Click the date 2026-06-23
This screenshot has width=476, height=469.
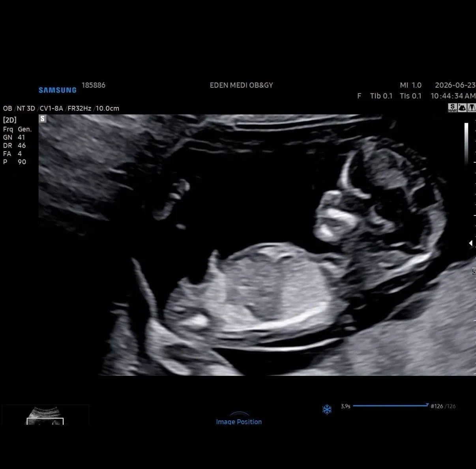pos(455,85)
